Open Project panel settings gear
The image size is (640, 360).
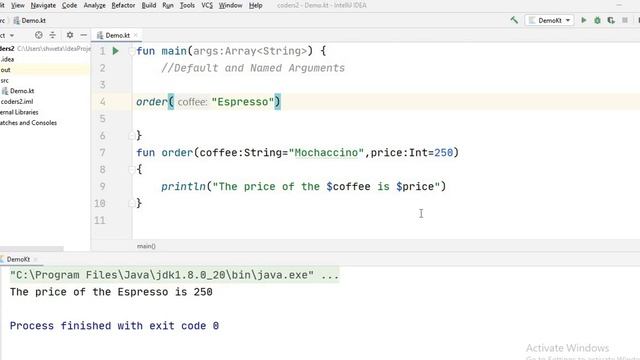(x=70, y=35)
